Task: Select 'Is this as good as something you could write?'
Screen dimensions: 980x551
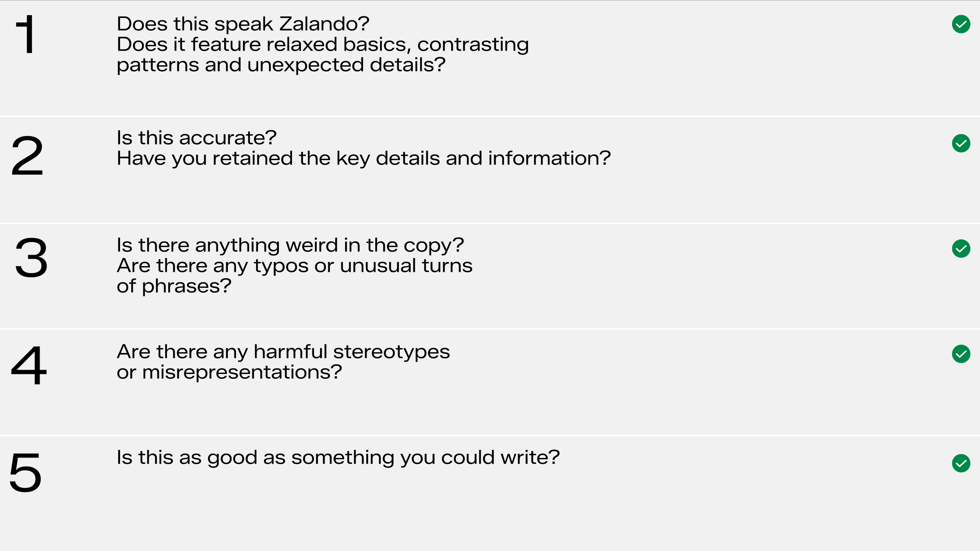Action: point(338,458)
